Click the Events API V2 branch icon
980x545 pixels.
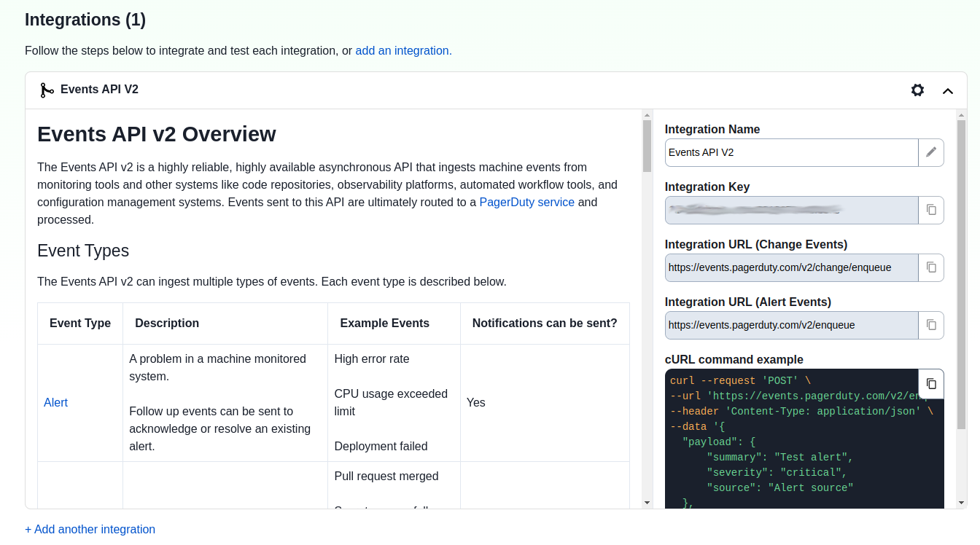(47, 90)
